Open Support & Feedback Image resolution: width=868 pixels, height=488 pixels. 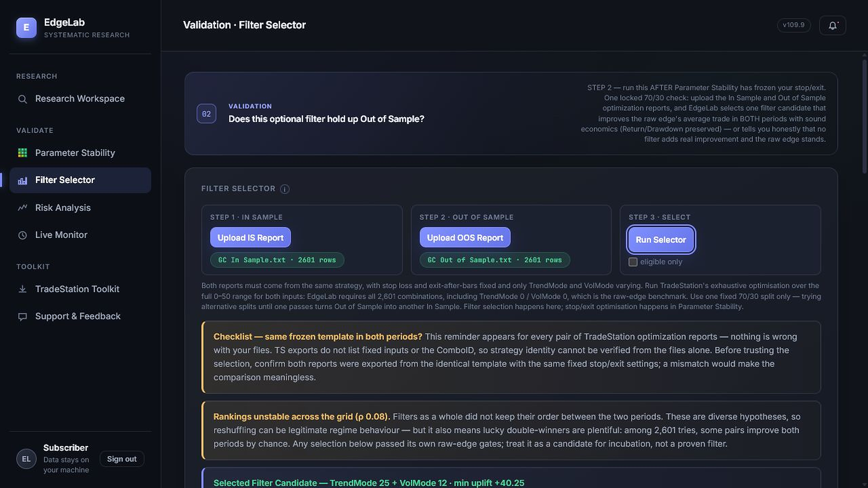(80, 317)
